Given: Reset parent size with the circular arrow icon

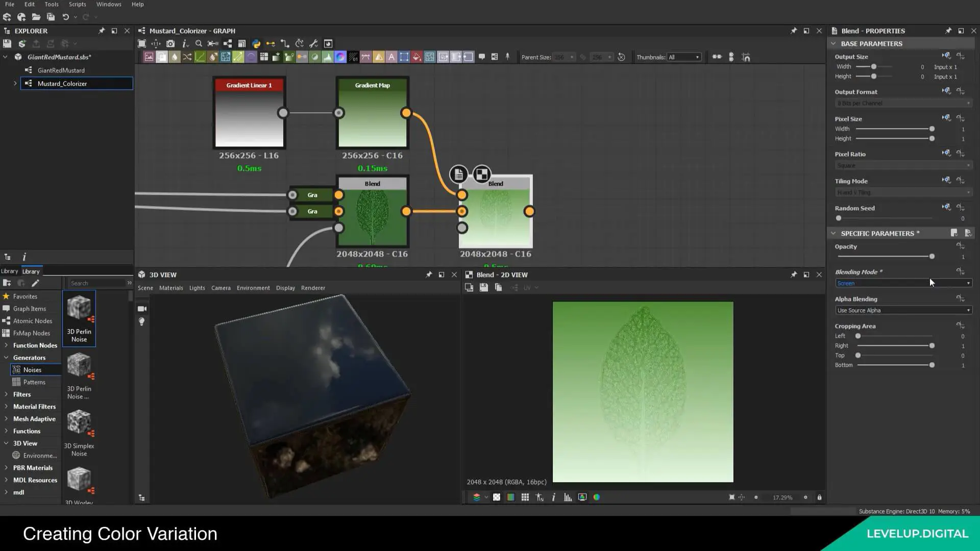Looking at the screenshot, I should coord(621,57).
